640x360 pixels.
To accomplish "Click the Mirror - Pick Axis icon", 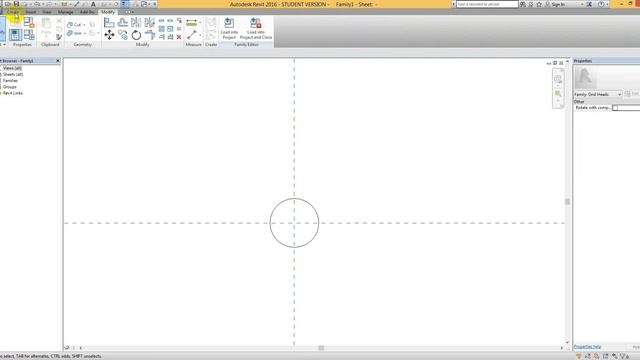I will point(136,22).
